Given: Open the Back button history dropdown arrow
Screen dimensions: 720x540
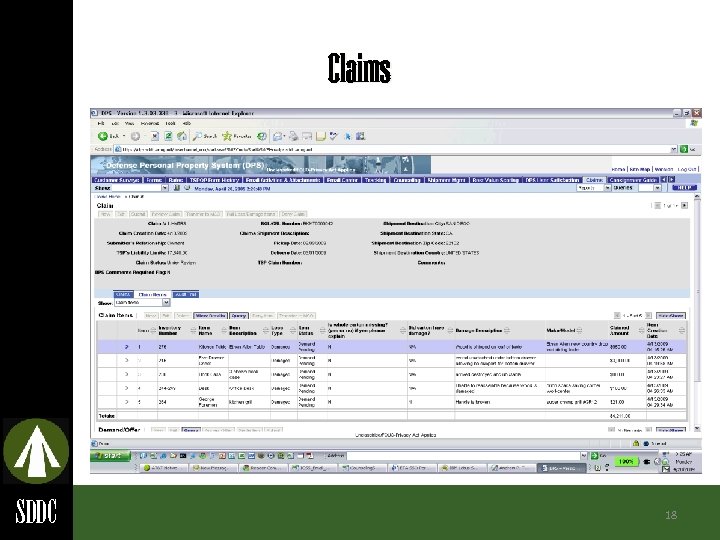Looking at the screenshot, I should pyautogui.click(x=124, y=136).
